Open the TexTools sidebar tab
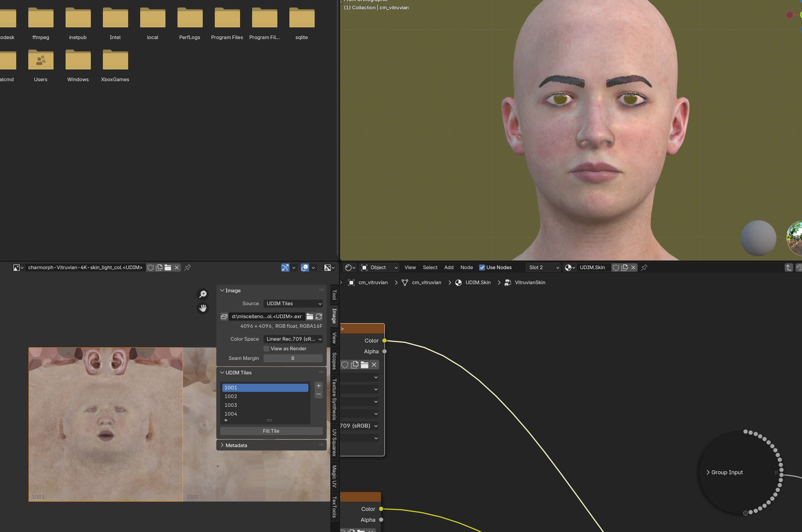The height and width of the screenshot is (532, 802). tap(334, 507)
